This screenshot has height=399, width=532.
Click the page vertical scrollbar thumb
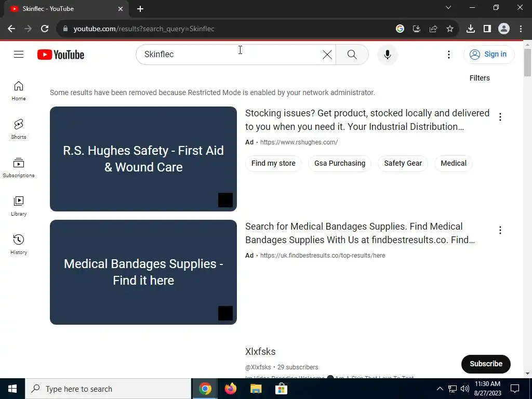click(527, 63)
